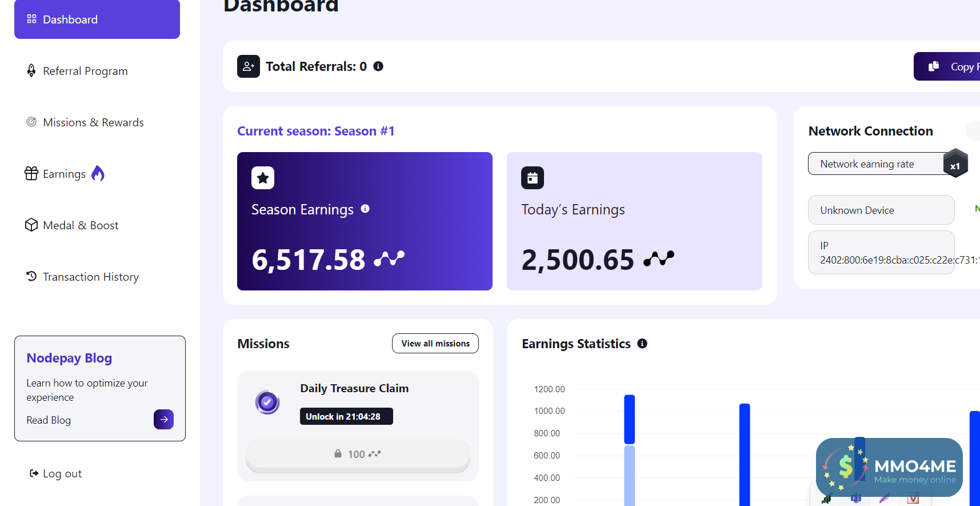
Task: Click the Network earning rate field
Action: click(x=881, y=164)
